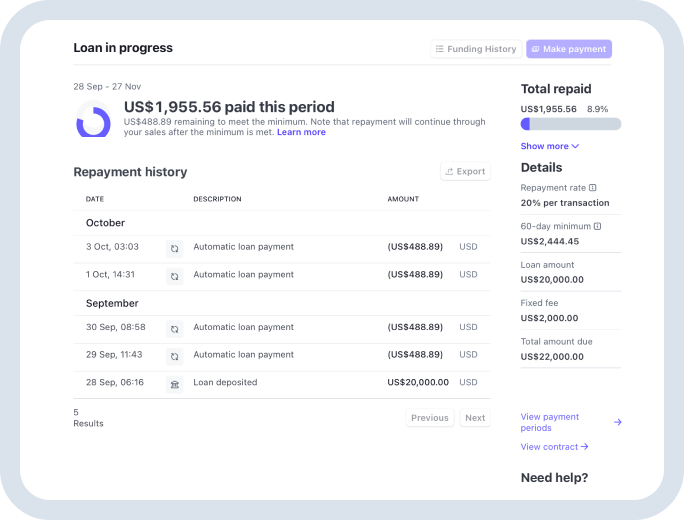The width and height of the screenshot is (684, 520).
Task: Go to the Next results page
Action: [x=475, y=418]
